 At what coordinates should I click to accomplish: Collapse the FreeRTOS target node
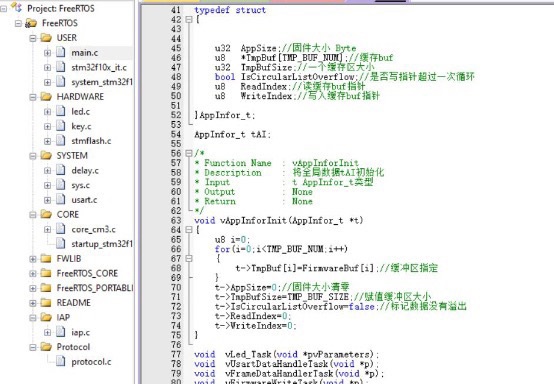18,23
